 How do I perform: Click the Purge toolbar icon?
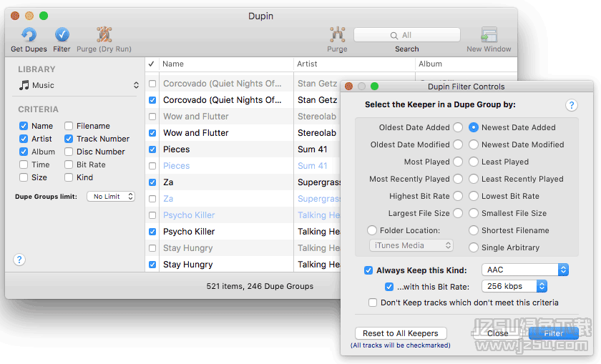point(337,35)
